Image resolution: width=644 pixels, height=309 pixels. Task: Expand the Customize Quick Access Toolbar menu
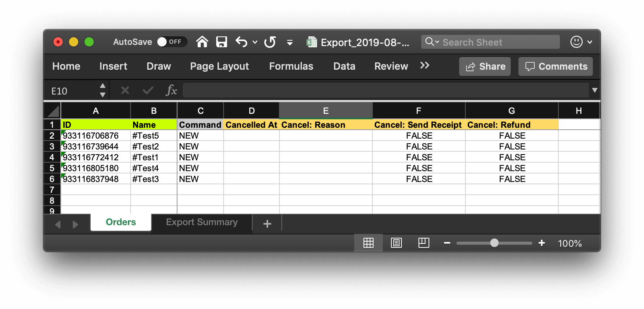pyautogui.click(x=289, y=42)
